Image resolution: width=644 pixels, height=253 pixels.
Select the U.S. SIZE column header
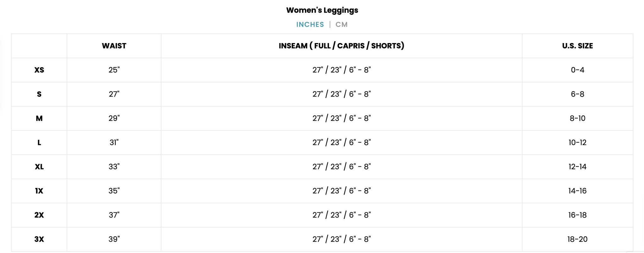point(577,46)
